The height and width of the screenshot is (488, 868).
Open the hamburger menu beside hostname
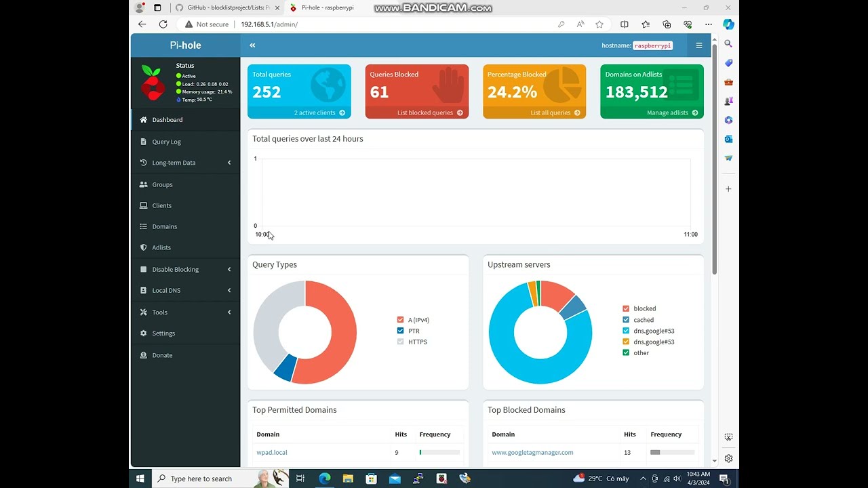(699, 45)
